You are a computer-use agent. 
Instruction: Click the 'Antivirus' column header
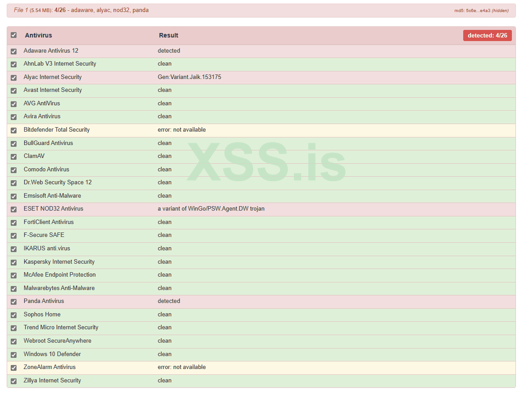(38, 35)
